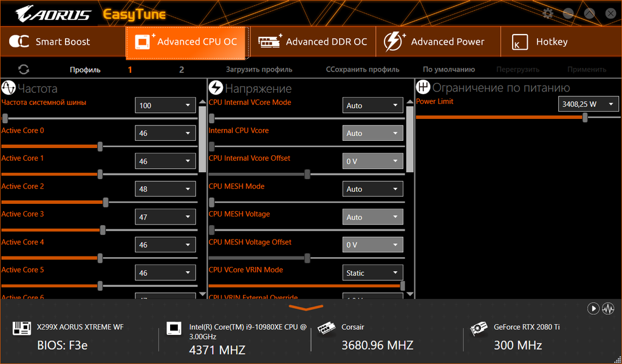Switch to the Advanced DDR OC tab
Image resolution: width=622 pixels, height=364 pixels.
click(313, 42)
